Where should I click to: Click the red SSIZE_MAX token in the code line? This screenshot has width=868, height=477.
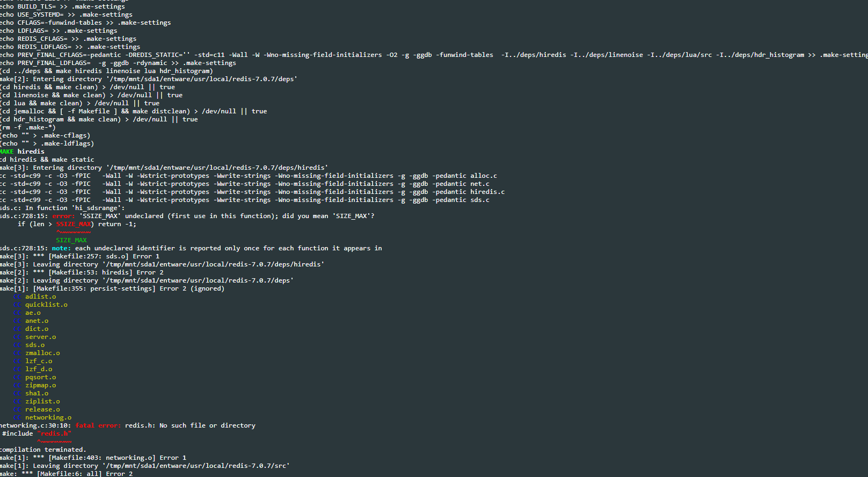[75, 224]
